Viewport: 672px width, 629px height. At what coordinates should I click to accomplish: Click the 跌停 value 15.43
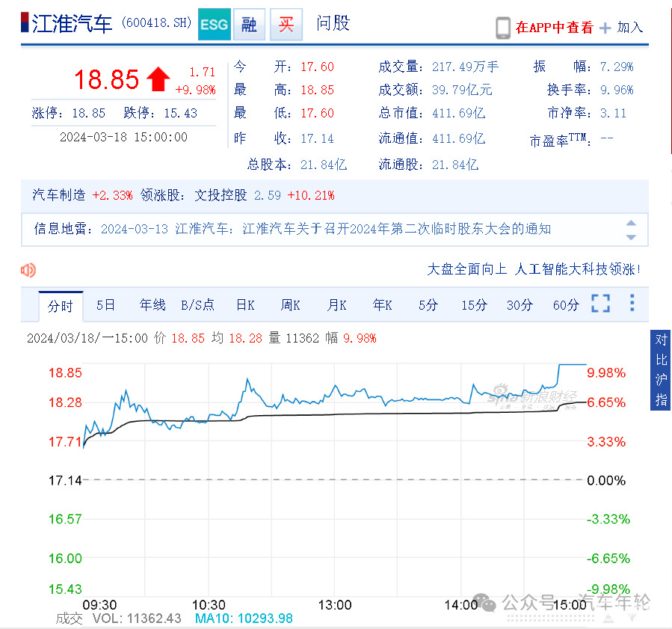(180, 113)
